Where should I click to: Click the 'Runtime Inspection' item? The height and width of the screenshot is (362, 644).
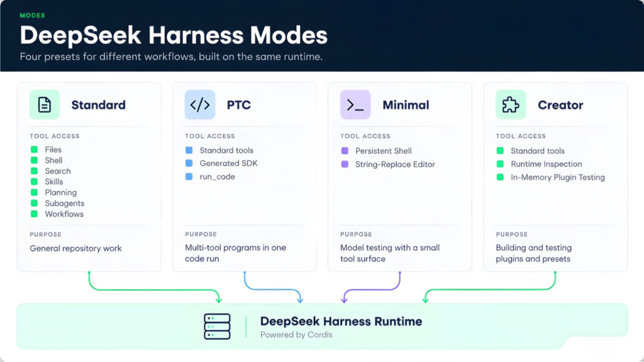click(x=547, y=164)
